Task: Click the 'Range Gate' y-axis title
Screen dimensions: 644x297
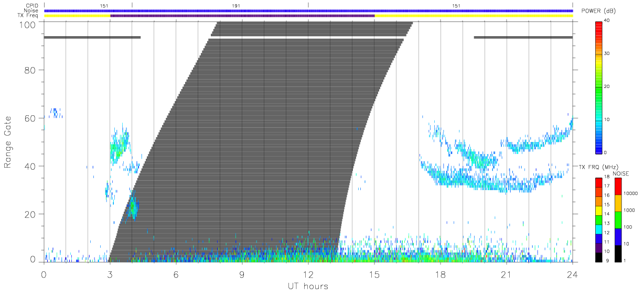Action: pos(9,142)
